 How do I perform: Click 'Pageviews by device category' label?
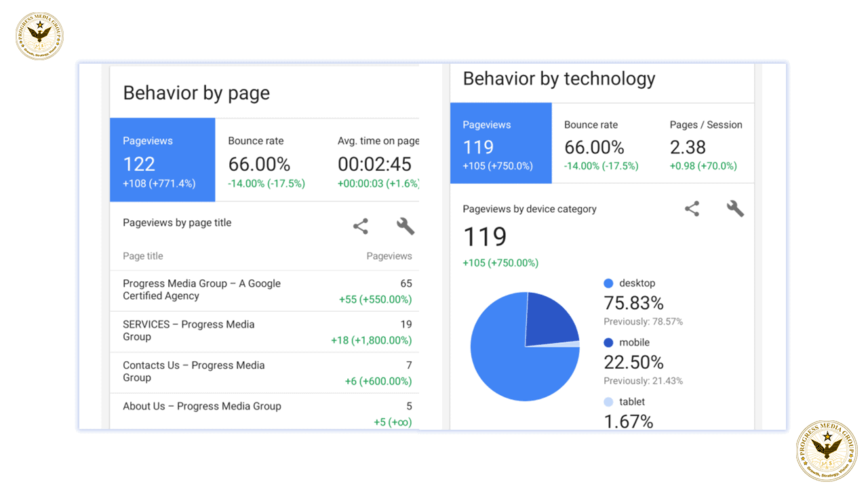click(x=530, y=209)
